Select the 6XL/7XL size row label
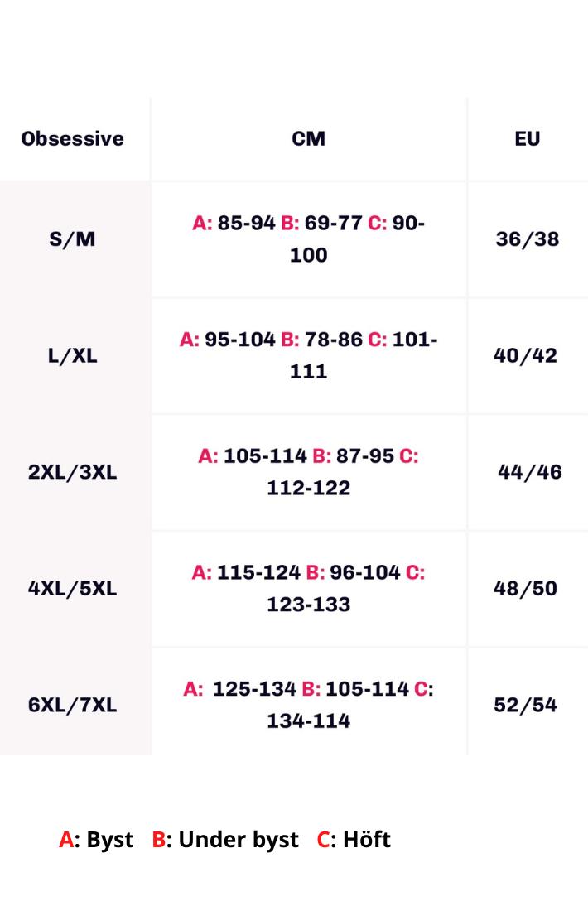 click(73, 705)
